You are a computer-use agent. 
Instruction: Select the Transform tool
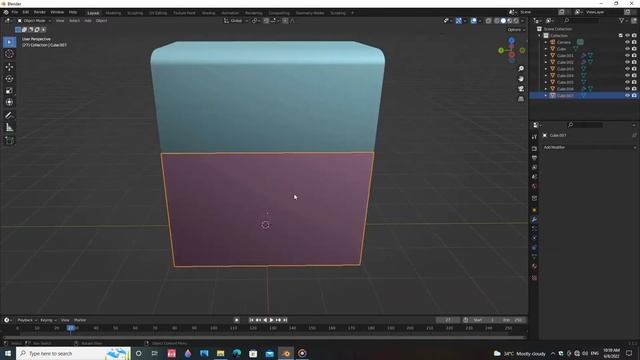pyautogui.click(x=9, y=102)
